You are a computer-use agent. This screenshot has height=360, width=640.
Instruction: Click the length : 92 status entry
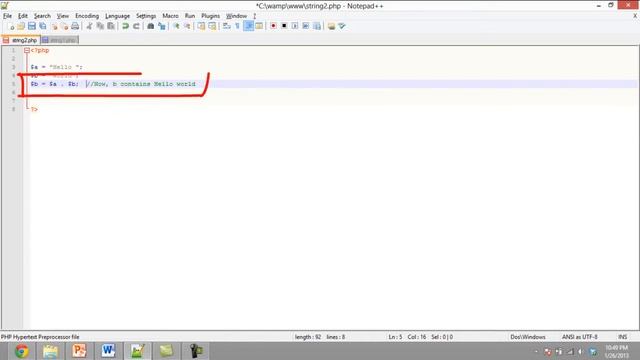(x=308, y=337)
